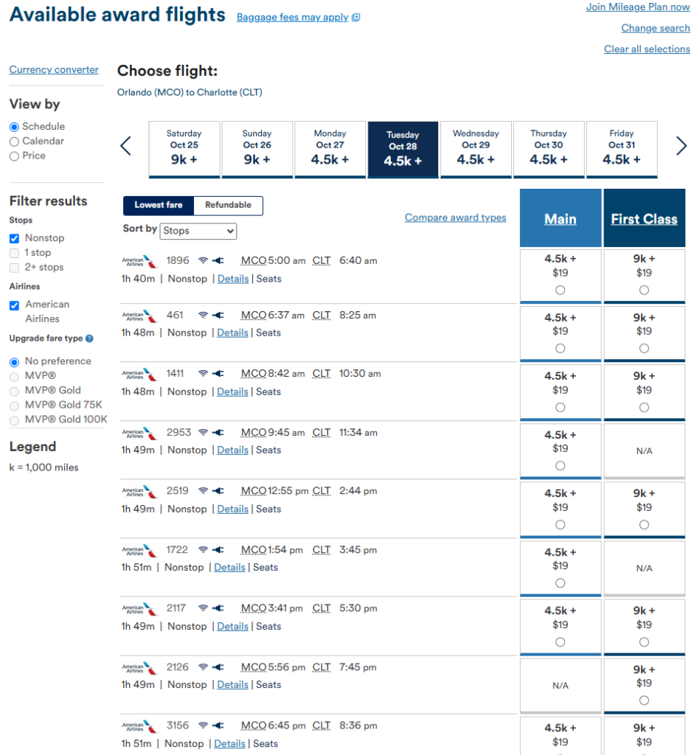700x755 pixels.
Task: Open the Sort by Stops dropdown
Action: tap(198, 231)
